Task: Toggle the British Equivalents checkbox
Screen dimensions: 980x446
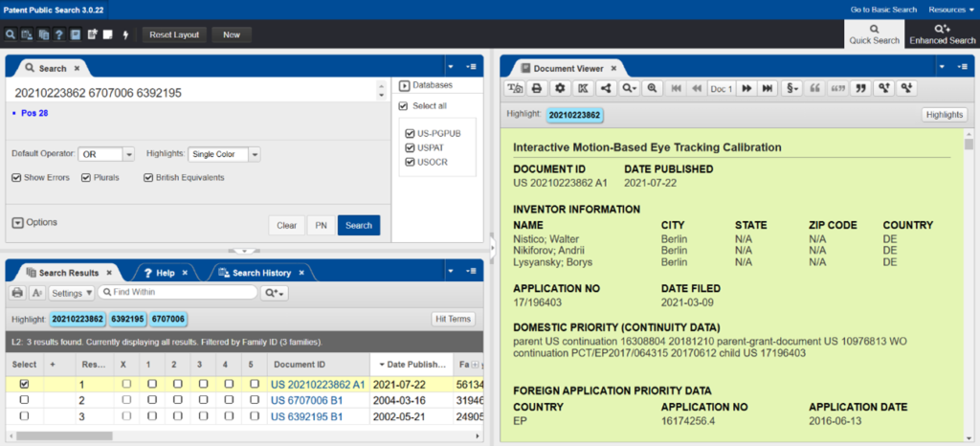Action: pos(148,177)
